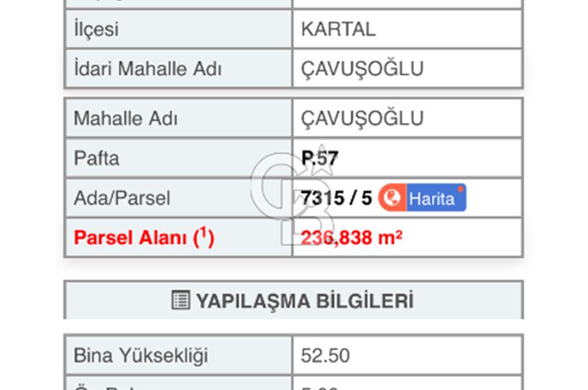Click the Bina Yüksekliği row label
This screenshot has height=390, width=588.
[141, 355]
